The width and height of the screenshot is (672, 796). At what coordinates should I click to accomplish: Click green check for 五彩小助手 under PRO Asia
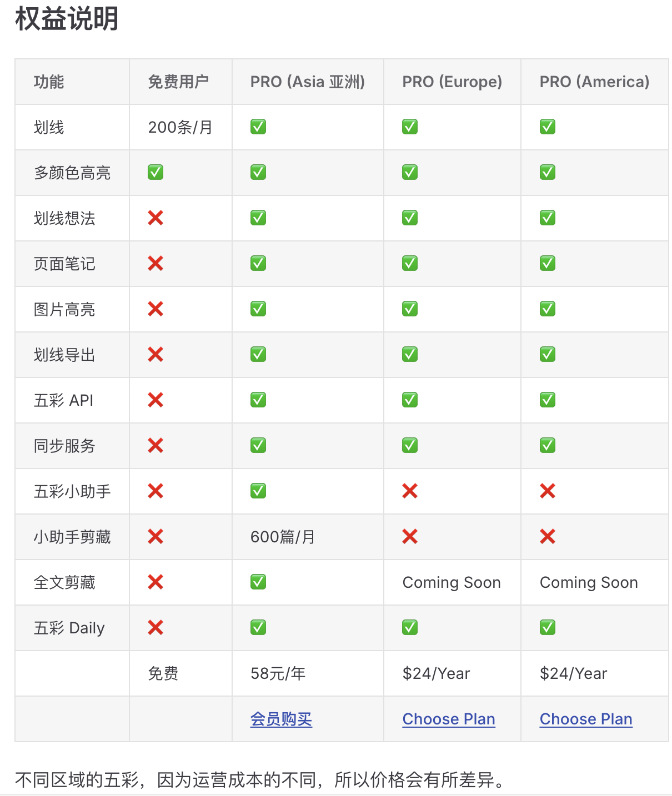[x=258, y=491]
